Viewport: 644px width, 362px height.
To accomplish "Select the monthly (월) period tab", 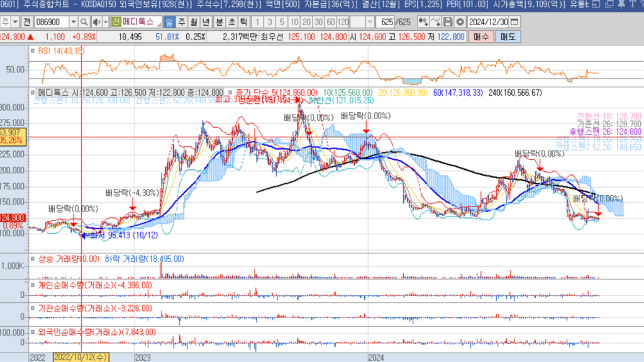I will tap(194, 21).
